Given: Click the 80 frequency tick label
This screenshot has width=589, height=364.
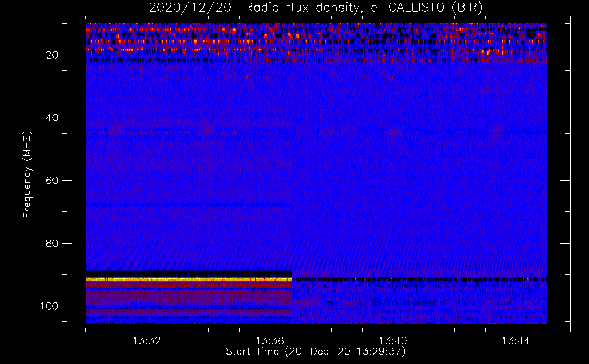Looking at the screenshot, I should coord(52,243).
